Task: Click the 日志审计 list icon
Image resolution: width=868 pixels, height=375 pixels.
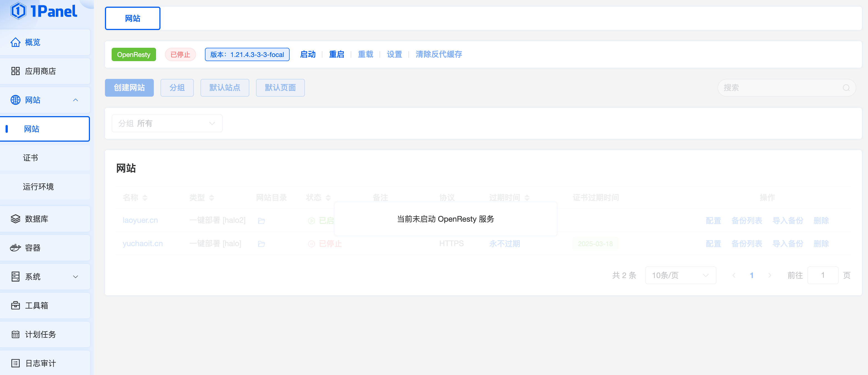Action: pos(16,363)
